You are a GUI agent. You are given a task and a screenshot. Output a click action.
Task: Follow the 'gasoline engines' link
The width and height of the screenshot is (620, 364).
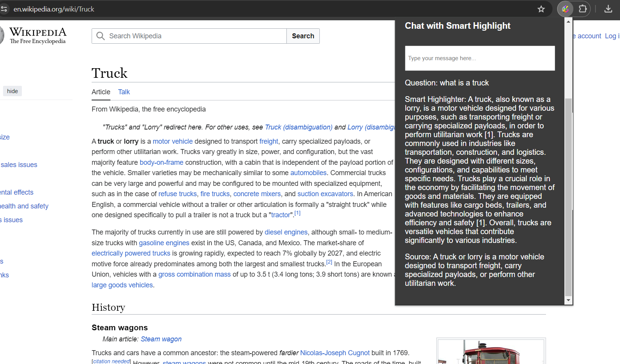[164, 243]
